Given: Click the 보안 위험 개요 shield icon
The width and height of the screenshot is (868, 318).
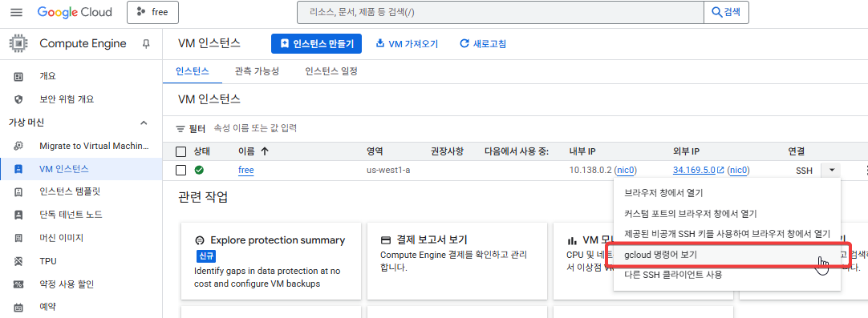Looking at the screenshot, I should click(18, 99).
